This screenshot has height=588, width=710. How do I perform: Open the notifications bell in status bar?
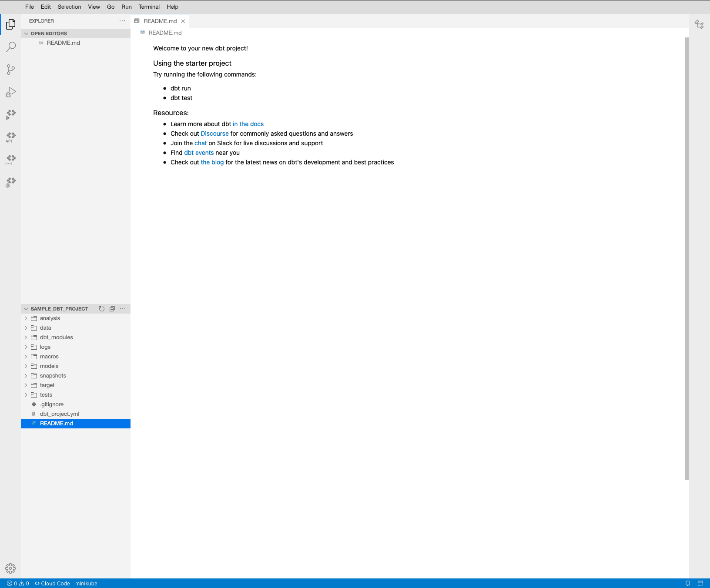point(688,583)
